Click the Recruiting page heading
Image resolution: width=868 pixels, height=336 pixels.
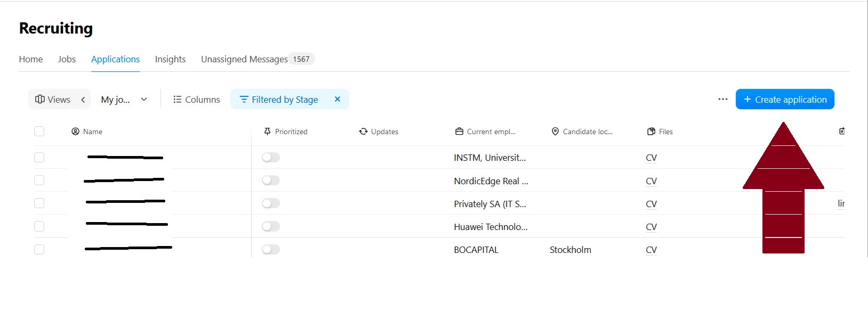[x=56, y=28]
